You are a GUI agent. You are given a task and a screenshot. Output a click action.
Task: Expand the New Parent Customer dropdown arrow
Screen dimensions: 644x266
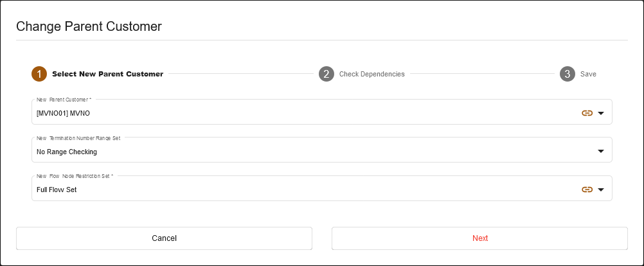coord(601,113)
